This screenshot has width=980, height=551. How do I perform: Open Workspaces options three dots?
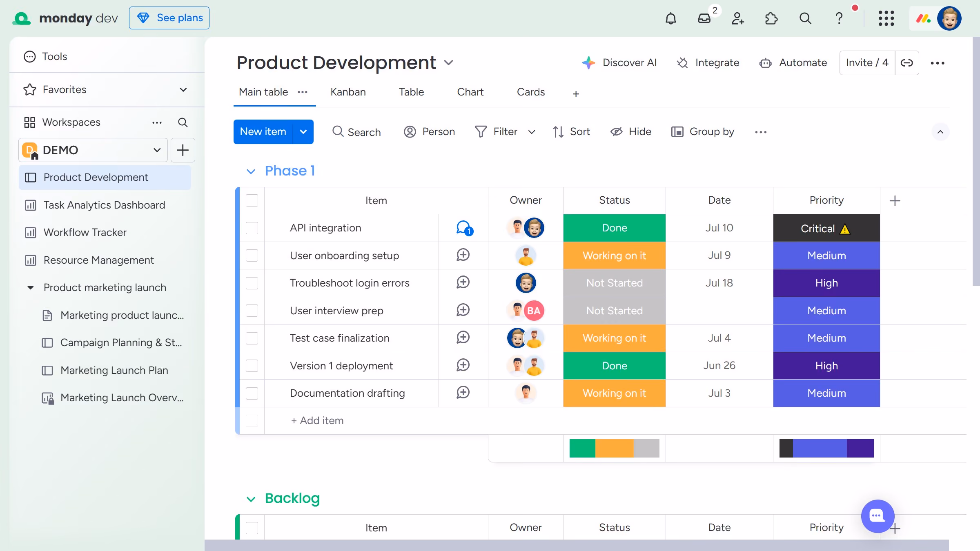(157, 122)
